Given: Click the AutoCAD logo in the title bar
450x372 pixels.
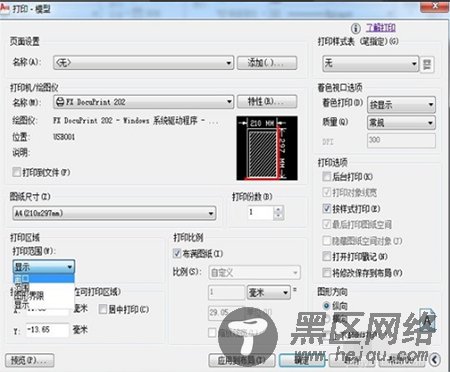Looking at the screenshot, I should tap(4, 8).
